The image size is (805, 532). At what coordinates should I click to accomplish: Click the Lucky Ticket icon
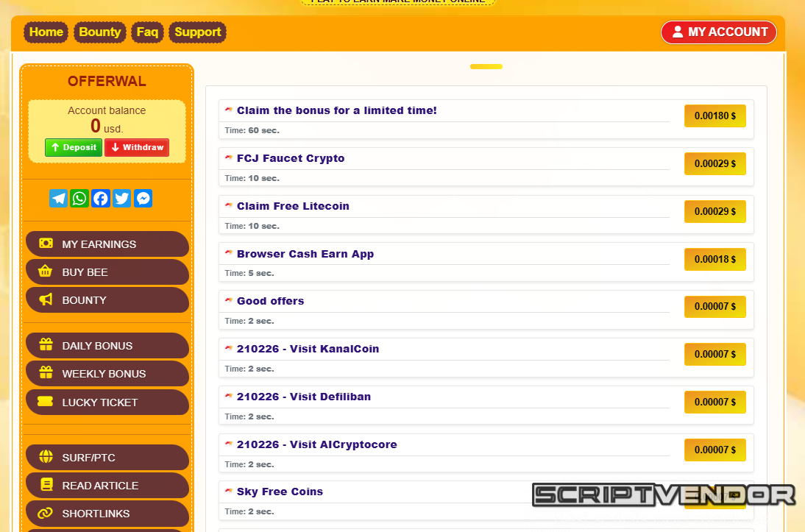coord(46,402)
